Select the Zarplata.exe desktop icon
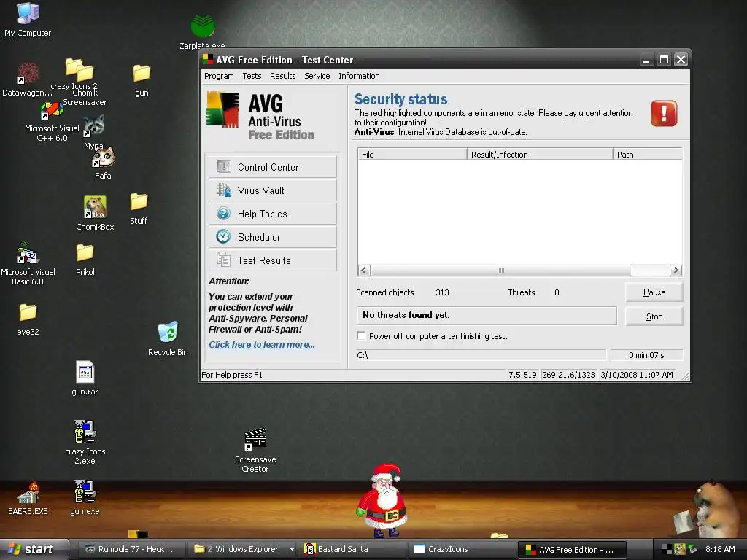 [203, 32]
